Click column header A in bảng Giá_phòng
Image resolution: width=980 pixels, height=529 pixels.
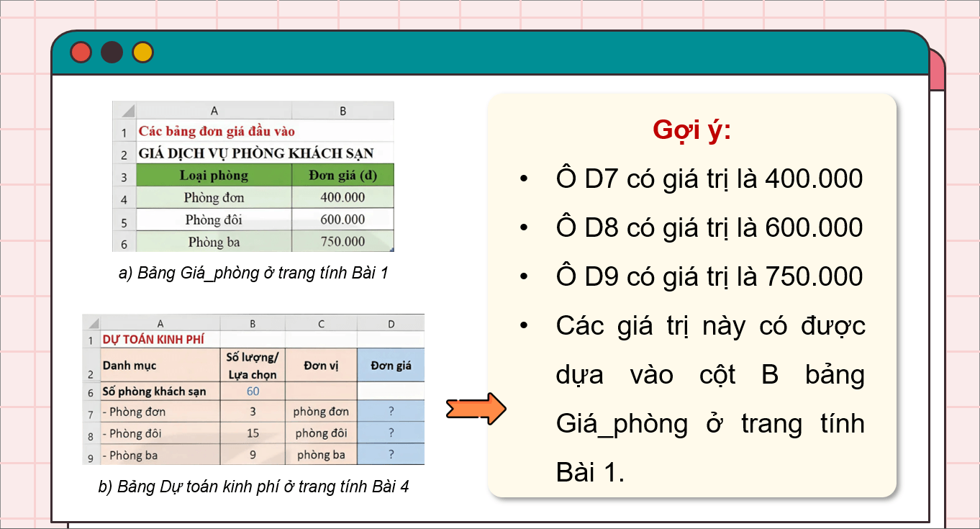click(x=214, y=111)
